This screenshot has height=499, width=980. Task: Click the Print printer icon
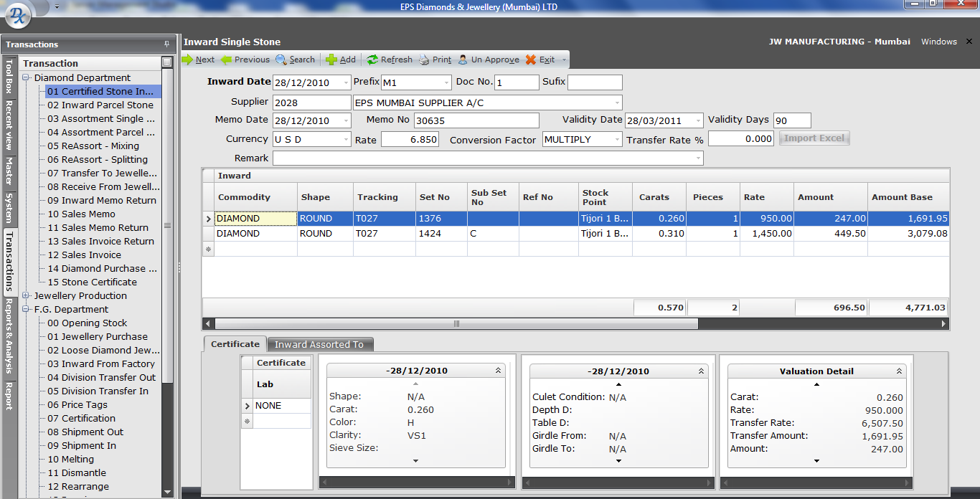(x=424, y=60)
